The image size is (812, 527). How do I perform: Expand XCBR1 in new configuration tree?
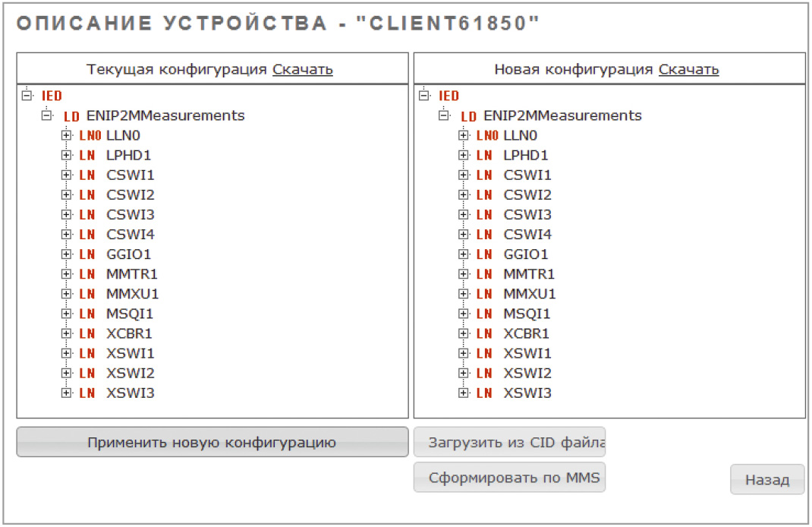point(464,333)
